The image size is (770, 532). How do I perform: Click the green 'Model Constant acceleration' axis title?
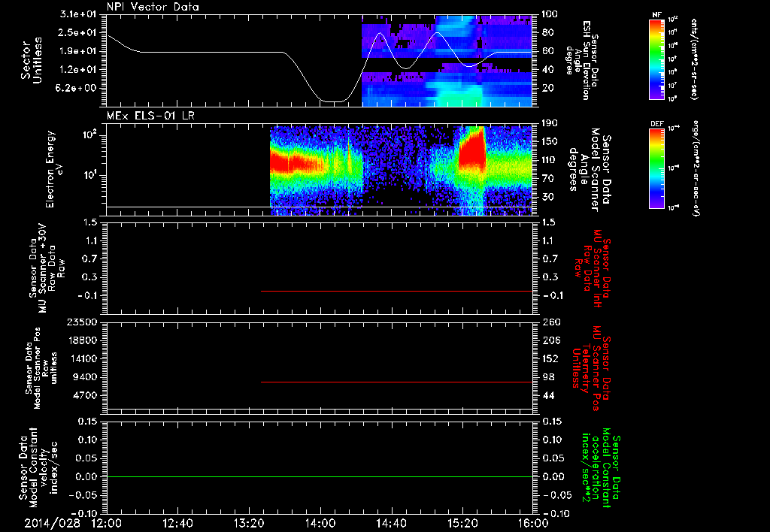click(601, 468)
